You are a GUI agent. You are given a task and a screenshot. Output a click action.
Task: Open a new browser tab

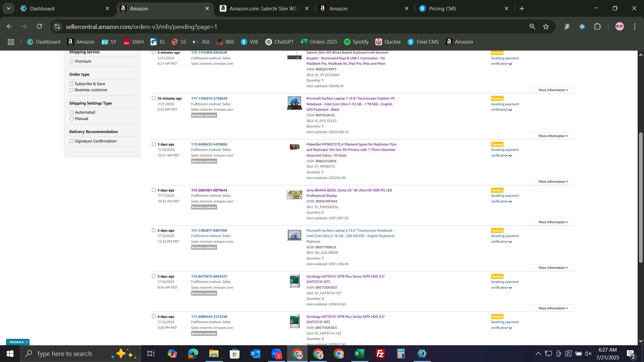click(522, 8)
